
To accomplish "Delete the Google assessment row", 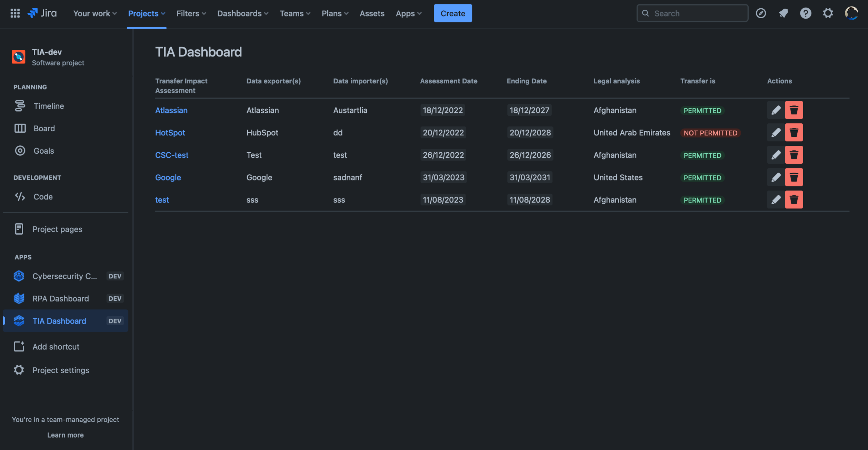I will click(794, 177).
